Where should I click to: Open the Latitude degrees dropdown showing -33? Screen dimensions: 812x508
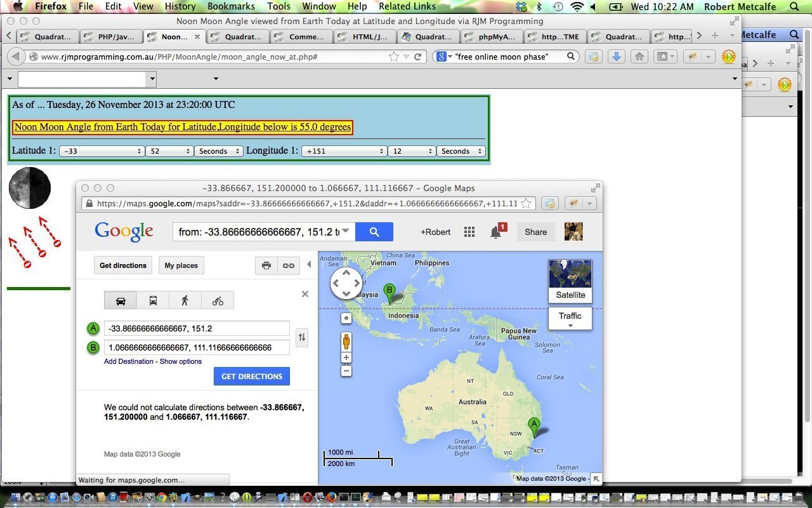click(101, 151)
